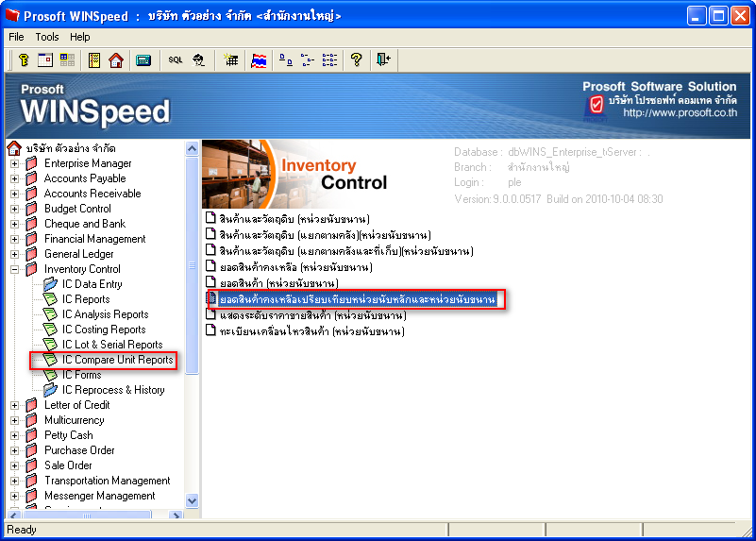756x541 pixels.
Task: Click the tree horizontal scroll right arrow
Action: (x=176, y=516)
